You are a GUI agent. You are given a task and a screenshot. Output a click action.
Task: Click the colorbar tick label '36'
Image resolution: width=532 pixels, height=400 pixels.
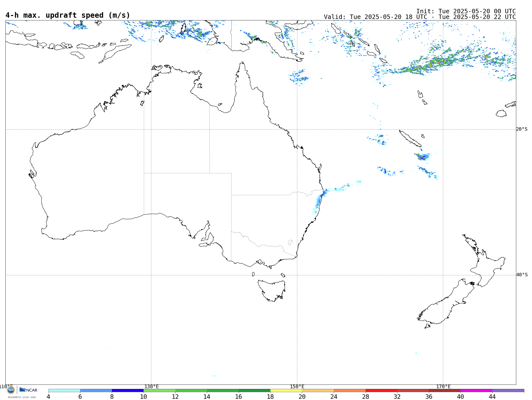(429, 397)
